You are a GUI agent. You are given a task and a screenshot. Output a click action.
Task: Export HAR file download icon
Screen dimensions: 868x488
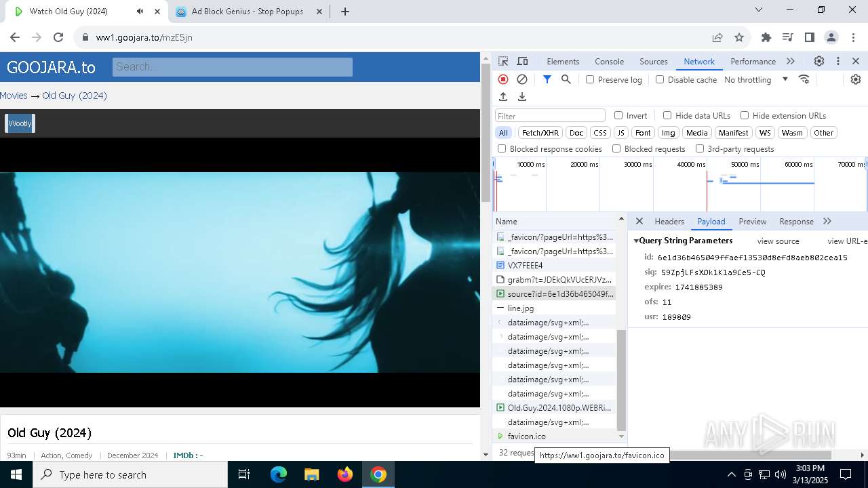point(522,97)
